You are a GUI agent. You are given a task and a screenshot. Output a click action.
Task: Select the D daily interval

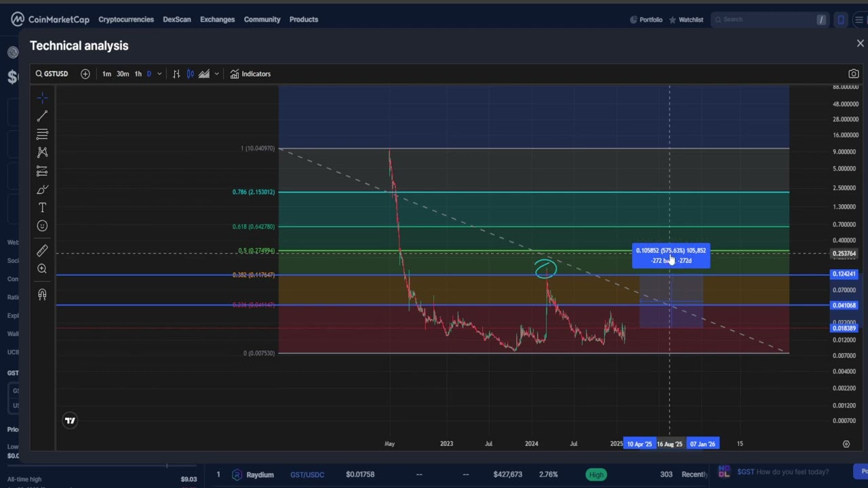tap(149, 74)
